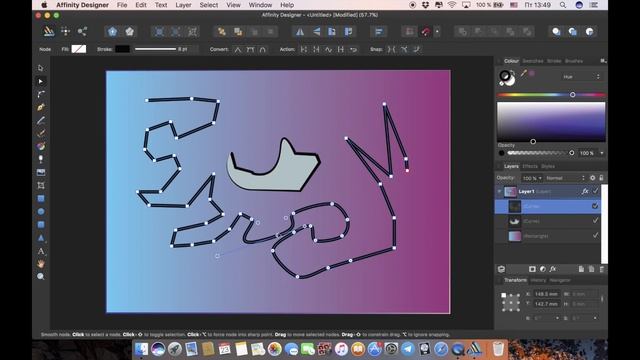Select the Artistic Text tool
Viewport: 640px width, 360px height.
40,251
